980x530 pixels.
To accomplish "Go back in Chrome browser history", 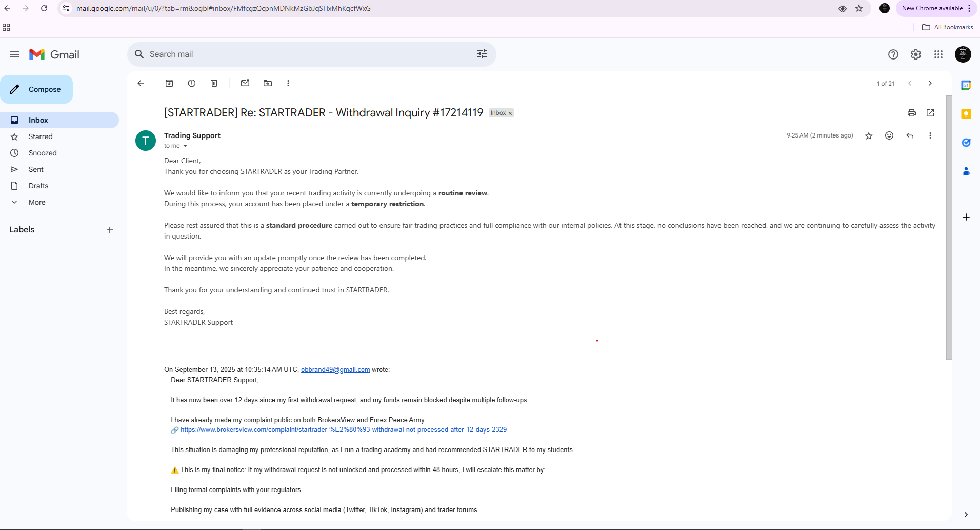I will [7, 8].
